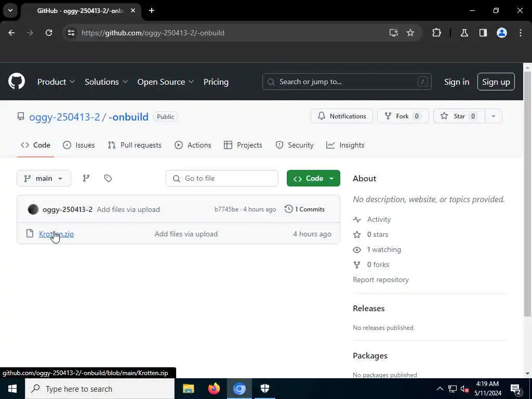Open the green Code dropdown button

click(x=313, y=178)
